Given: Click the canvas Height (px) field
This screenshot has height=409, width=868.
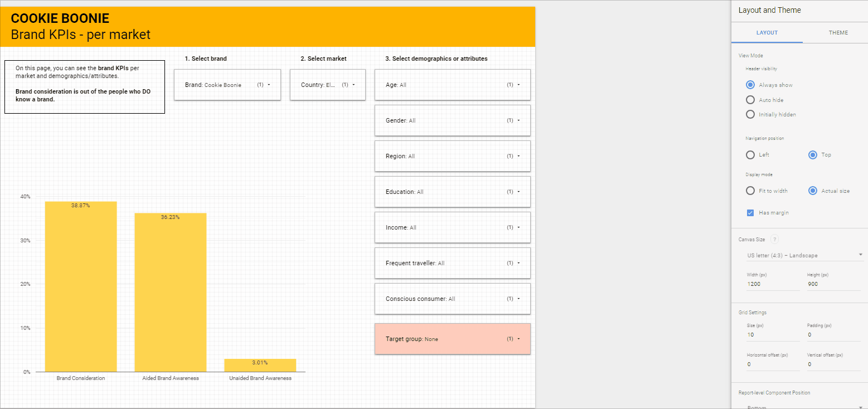Looking at the screenshot, I should coord(833,284).
